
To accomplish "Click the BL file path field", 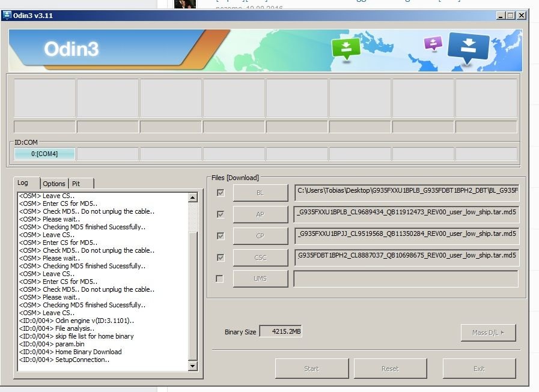I will pyautogui.click(x=407, y=192).
